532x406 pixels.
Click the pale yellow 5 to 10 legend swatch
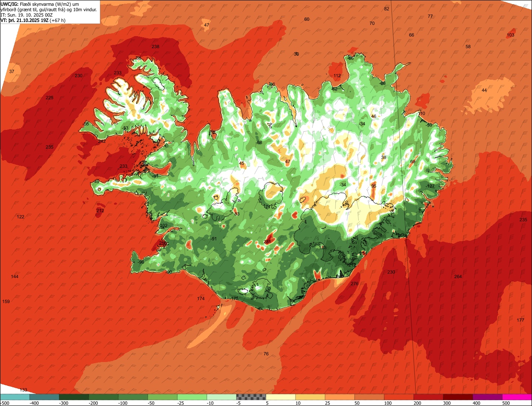281,397
